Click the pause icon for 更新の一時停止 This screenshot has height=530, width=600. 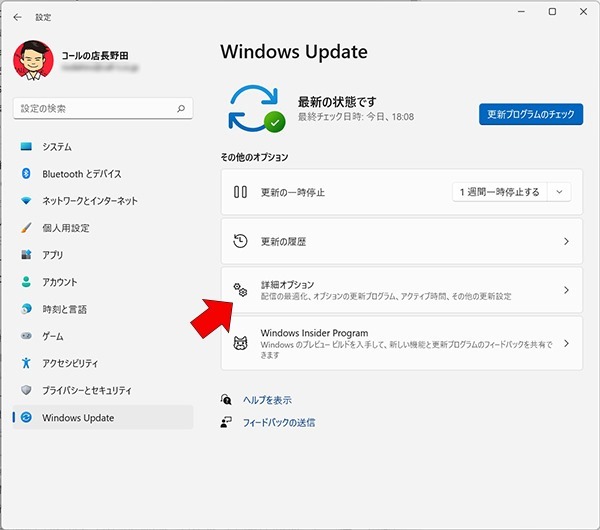tap(240, 192)
